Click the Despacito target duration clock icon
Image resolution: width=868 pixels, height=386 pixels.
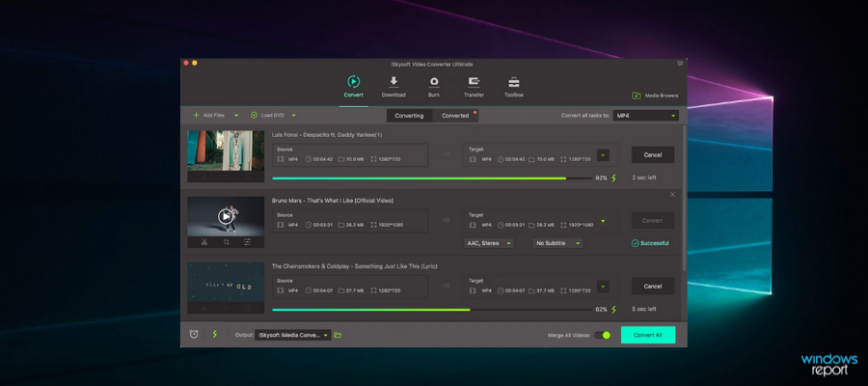501,159
